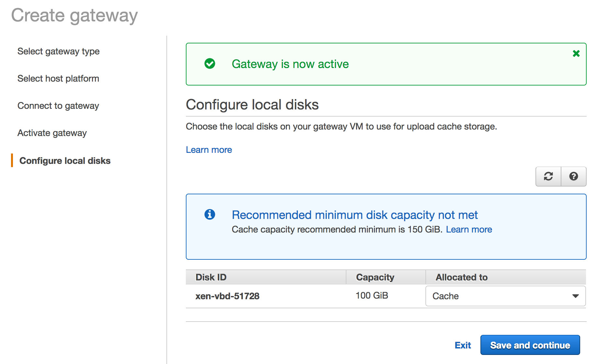Image resolution: width=597 pixels, height=364 pixels.
Task: Sort by the Disk ID column header
Action: pos(211,277)
